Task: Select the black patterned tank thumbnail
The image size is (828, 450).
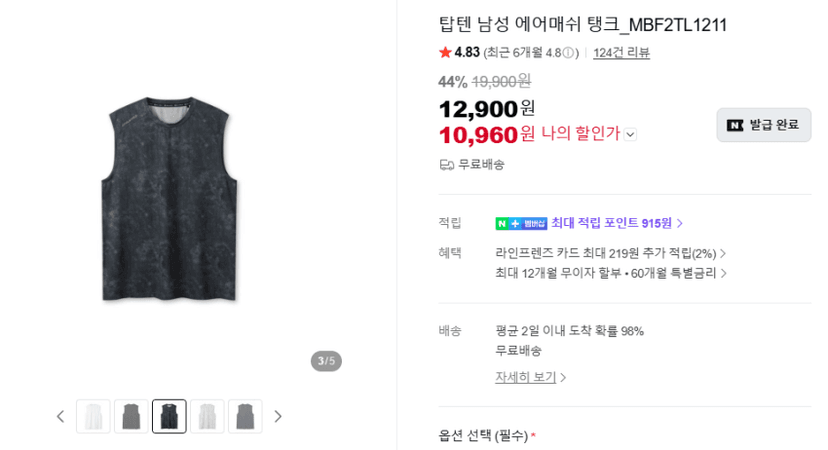Action: pyautogui.click(x=170, y=417)
